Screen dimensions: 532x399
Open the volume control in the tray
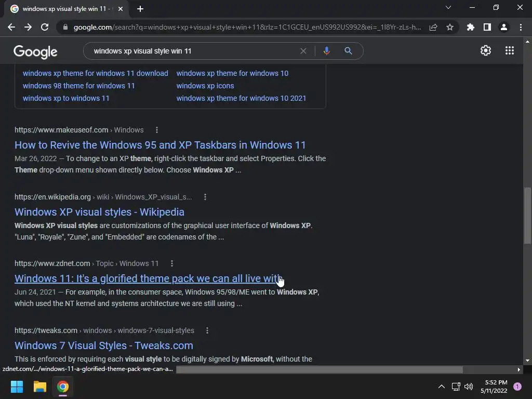(469, 387)
